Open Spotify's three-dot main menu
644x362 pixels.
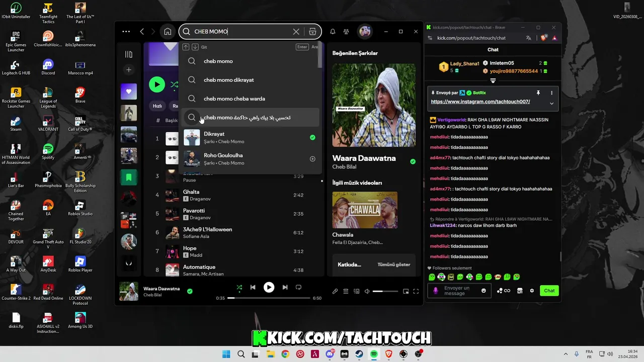coord(126,32)
